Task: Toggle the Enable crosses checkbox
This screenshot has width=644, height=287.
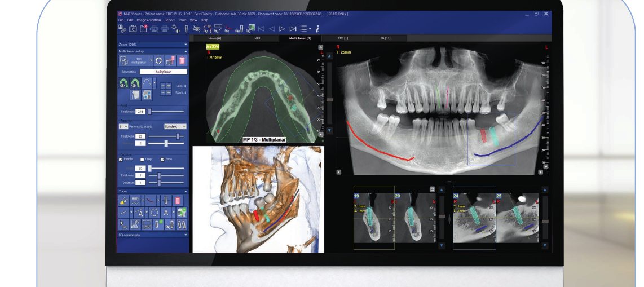Action: [121, 160]
